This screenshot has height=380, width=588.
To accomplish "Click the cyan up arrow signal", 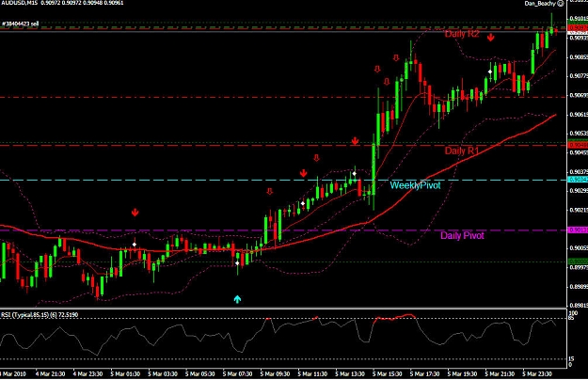I will click(237, 299).
